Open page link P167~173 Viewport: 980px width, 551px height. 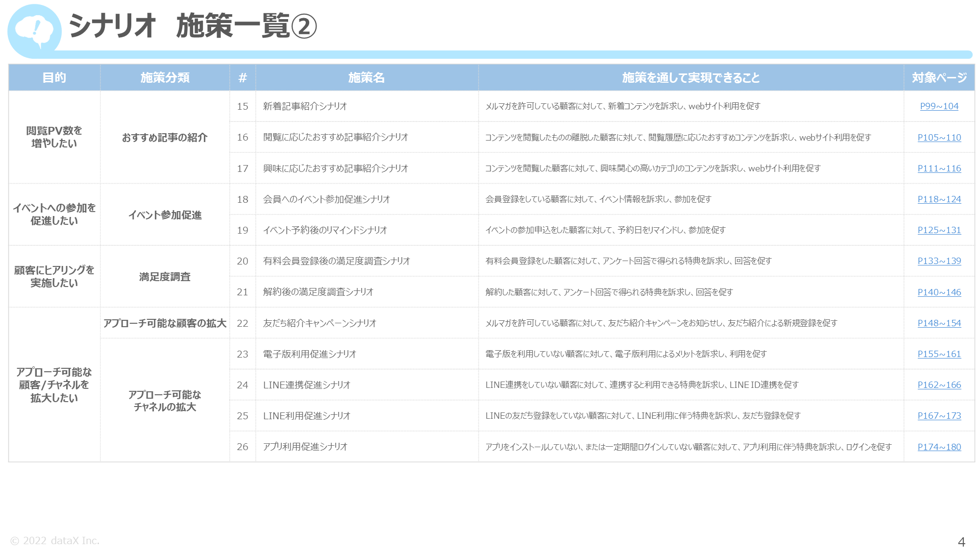(x=939, y=416)
